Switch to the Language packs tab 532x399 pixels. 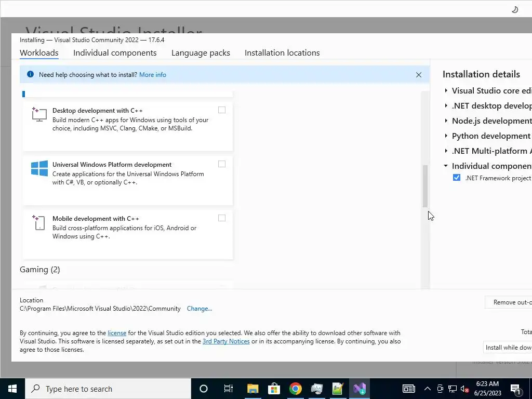[201, 53]
